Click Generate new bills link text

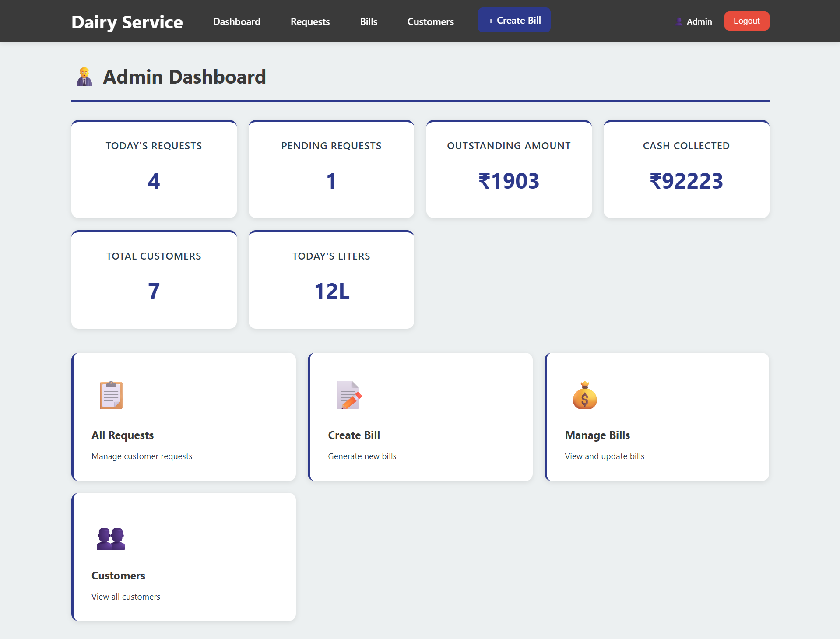point(362,456)
